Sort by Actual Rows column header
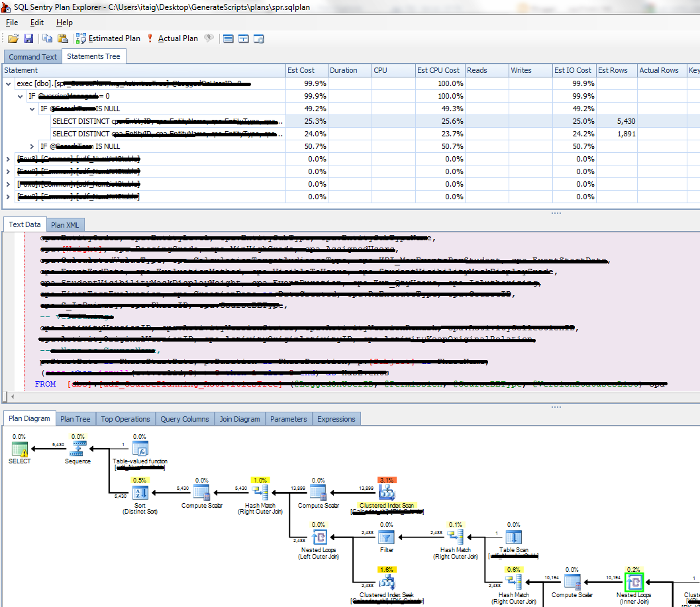Viewport: 700px width, 607px height. [662, 70]
